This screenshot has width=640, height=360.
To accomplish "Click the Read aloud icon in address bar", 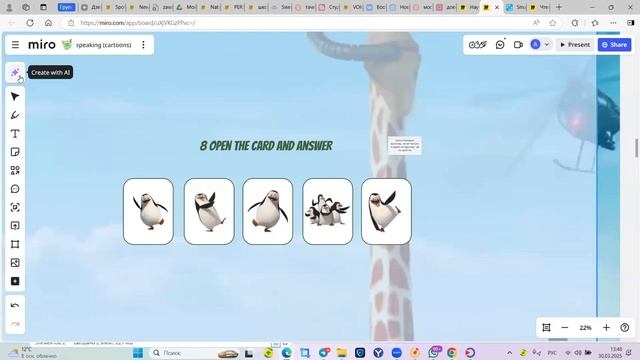I will [536, 23].
